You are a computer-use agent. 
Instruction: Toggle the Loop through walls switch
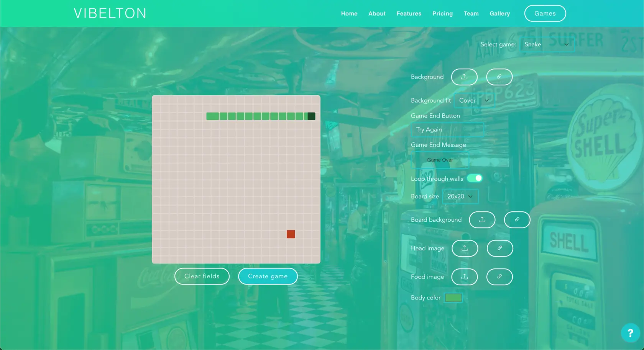click(475, 178)
